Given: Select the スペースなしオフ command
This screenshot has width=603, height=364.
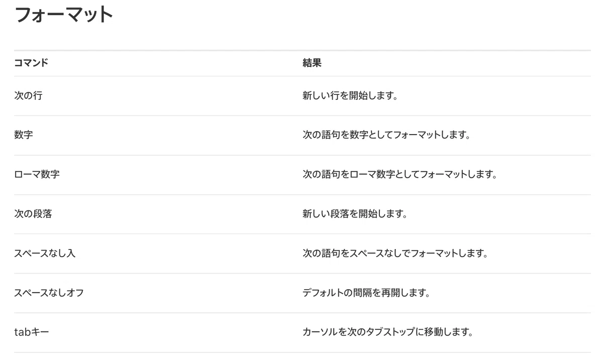Looking at the screenshot, I should click(49, 293).
